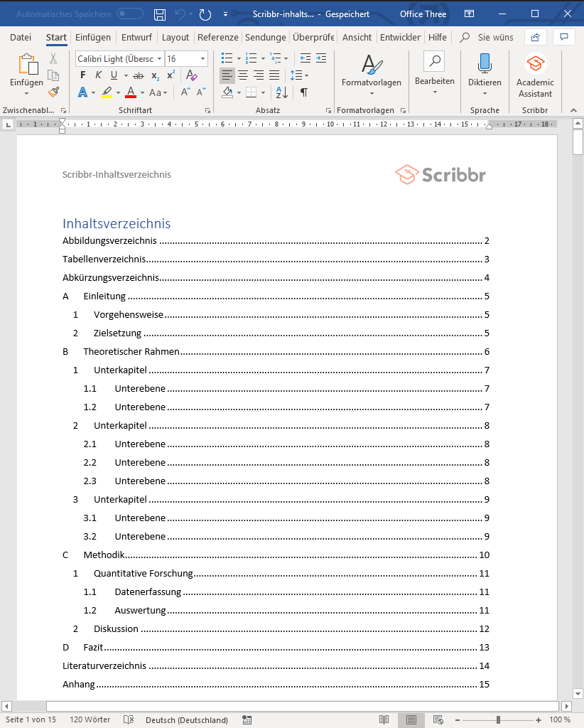Click the Deutsch (Deutschland) language indicator
This screenshot has height=728, width=584.
[x=187, y=719]
